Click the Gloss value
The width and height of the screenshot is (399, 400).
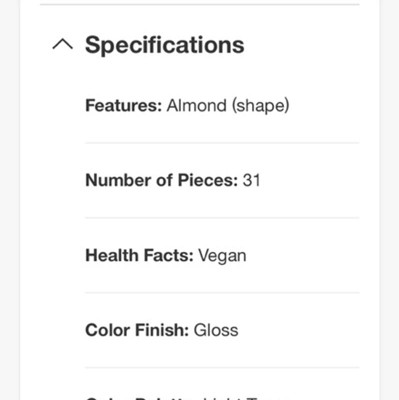pyautogui.click(x=216, y=330)
